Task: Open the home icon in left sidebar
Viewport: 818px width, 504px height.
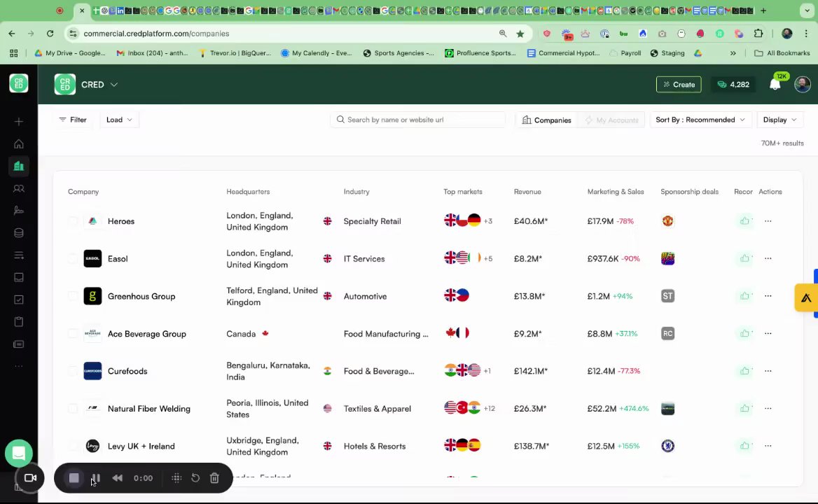Action: 19,144
